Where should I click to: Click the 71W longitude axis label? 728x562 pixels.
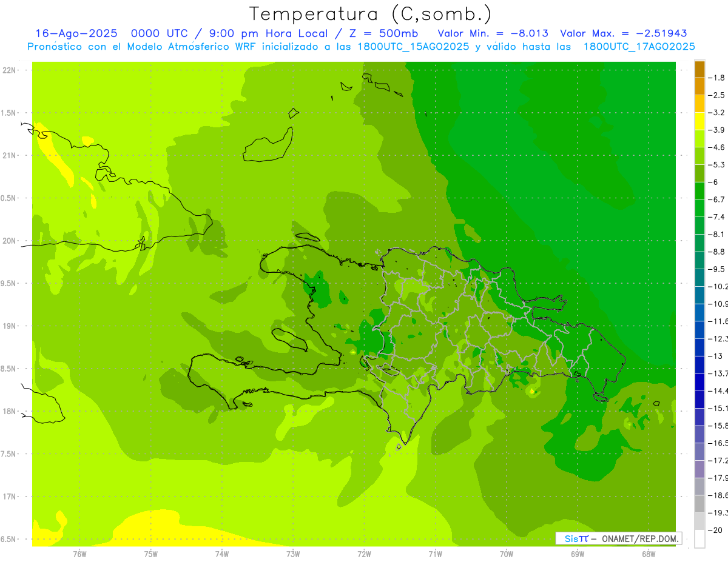pos(435,554)
